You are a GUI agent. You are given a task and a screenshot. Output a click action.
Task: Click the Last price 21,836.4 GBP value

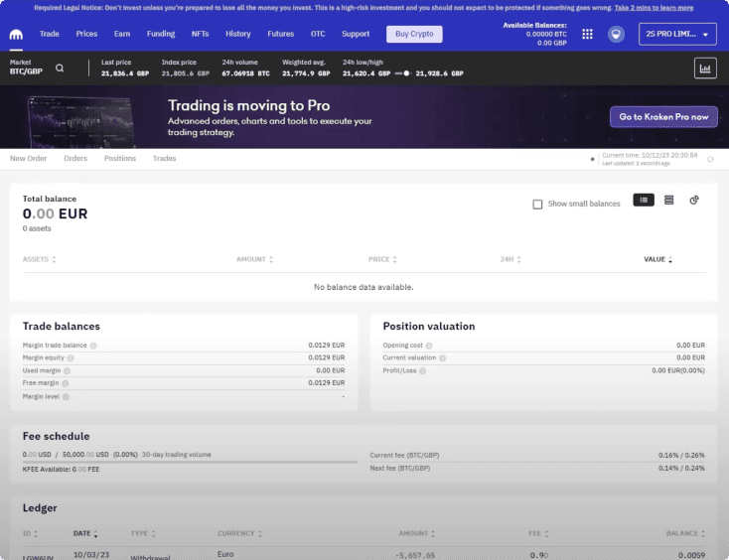[x=125, y=73]
